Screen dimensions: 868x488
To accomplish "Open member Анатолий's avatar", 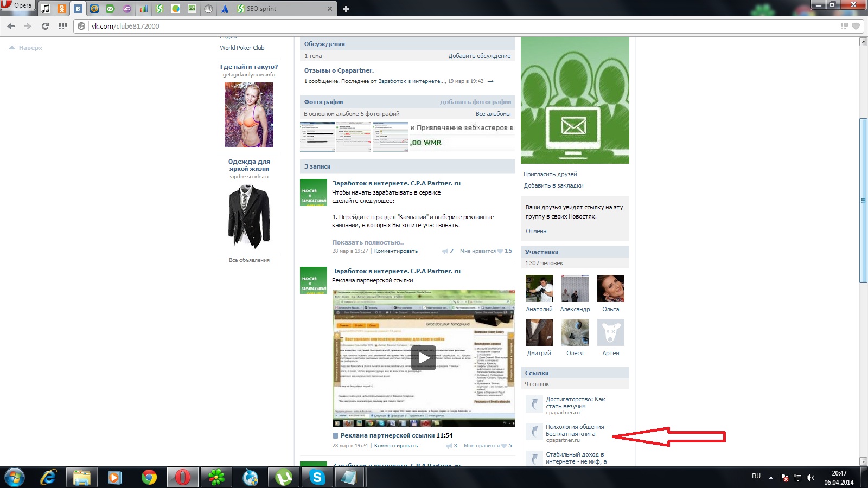I will click(x=539, y=288).
